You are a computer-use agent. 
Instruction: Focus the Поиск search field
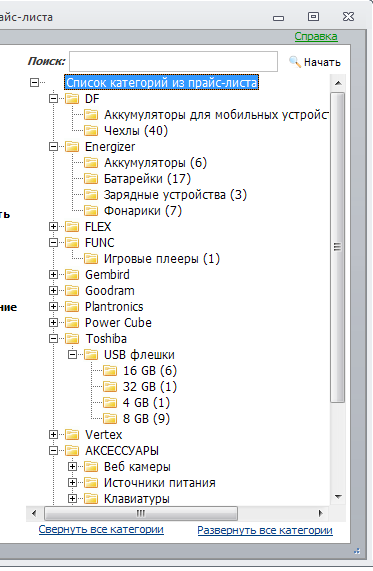[173, 62]
